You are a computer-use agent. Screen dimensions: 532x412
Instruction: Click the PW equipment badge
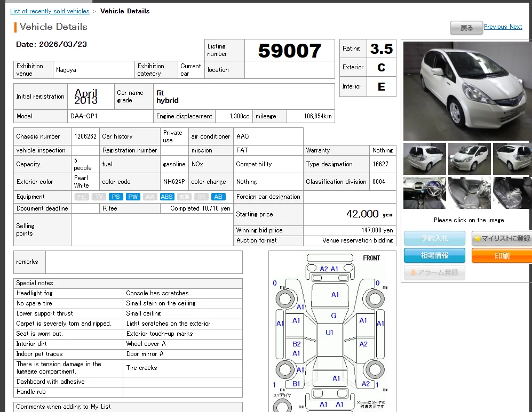pos(133,197)
